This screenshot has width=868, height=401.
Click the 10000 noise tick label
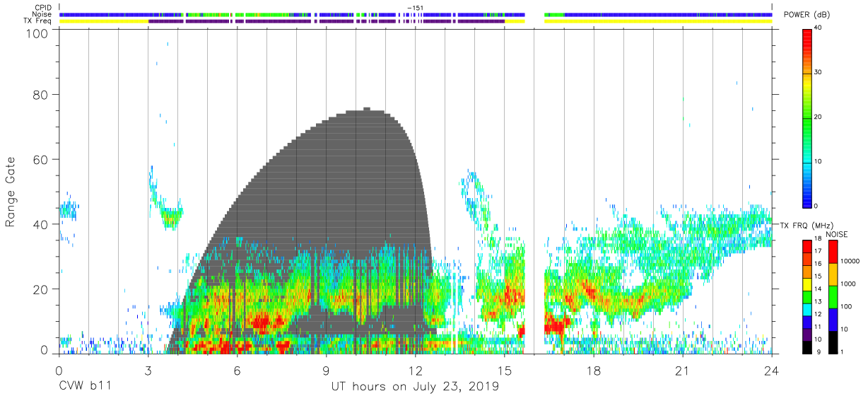coord(850,261)
